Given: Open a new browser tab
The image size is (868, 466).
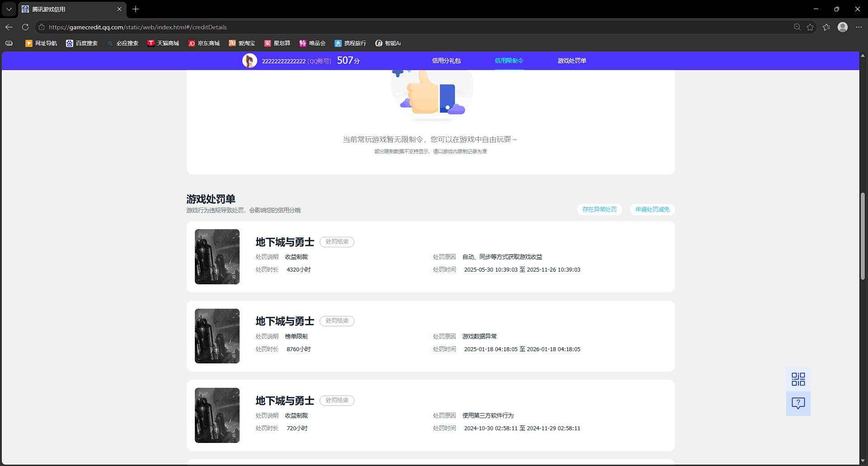Looking at the screenshot, I should 136,9.
